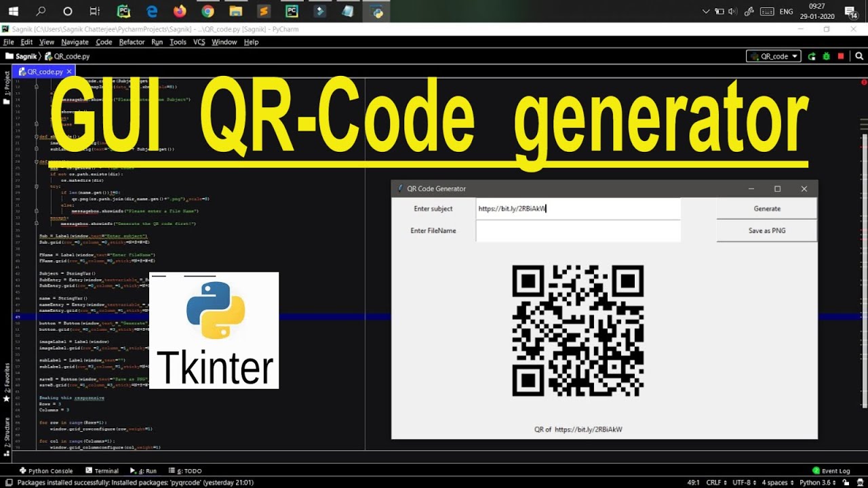Toggle tool window quick access in status bar corner
The height and width of the screenshot is (488, 868).
point(9,483)
